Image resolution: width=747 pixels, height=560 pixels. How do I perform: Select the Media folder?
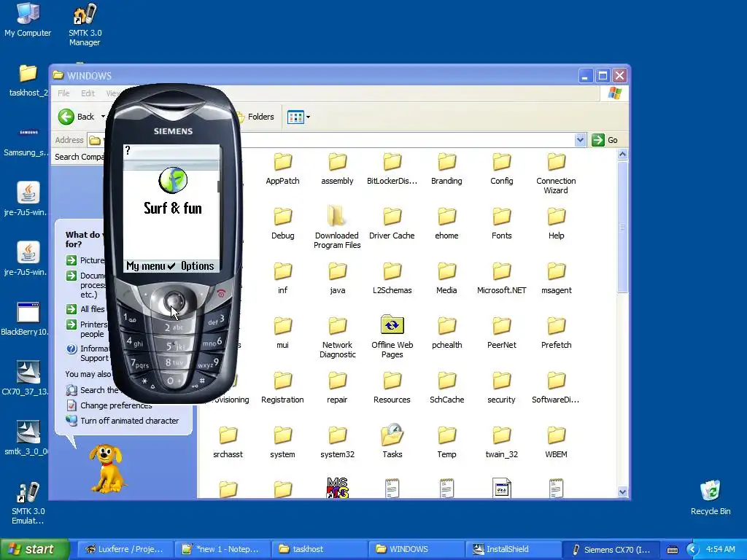(446, 279)
